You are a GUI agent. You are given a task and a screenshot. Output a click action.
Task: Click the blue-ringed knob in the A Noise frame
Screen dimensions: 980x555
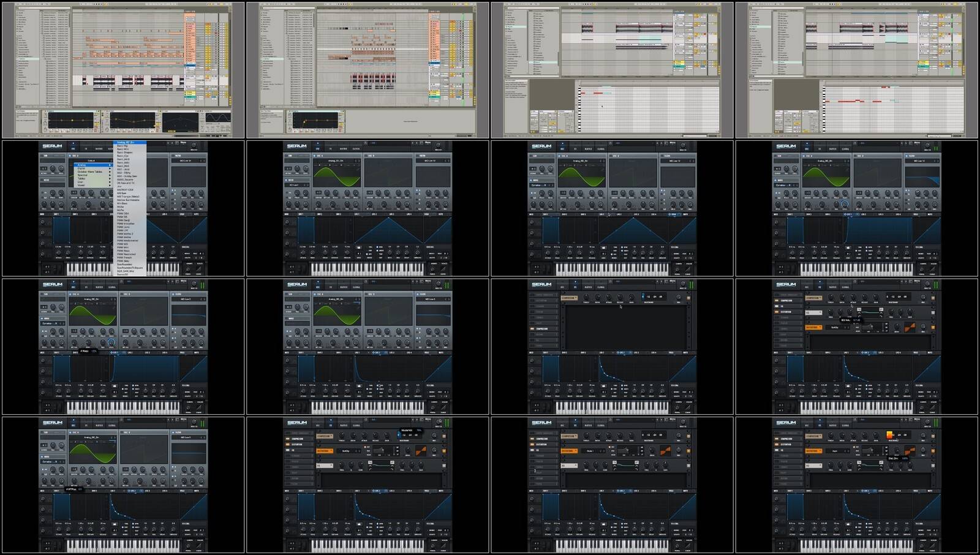(111, 342)
